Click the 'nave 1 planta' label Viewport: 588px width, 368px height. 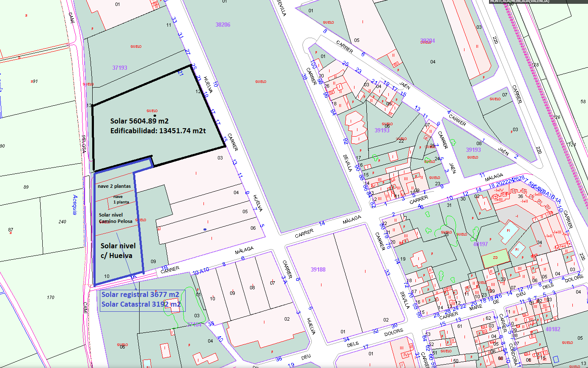121,199
